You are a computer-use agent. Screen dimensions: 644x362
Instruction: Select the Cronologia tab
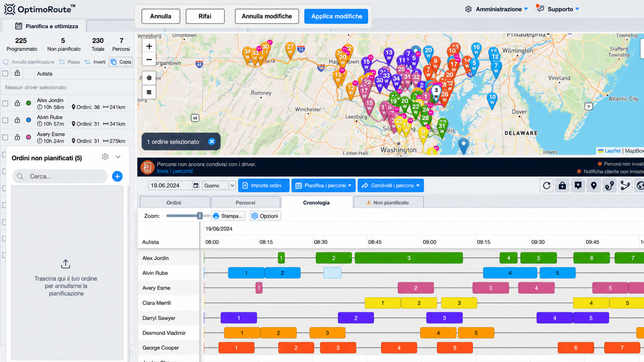[x=316, y=202]
